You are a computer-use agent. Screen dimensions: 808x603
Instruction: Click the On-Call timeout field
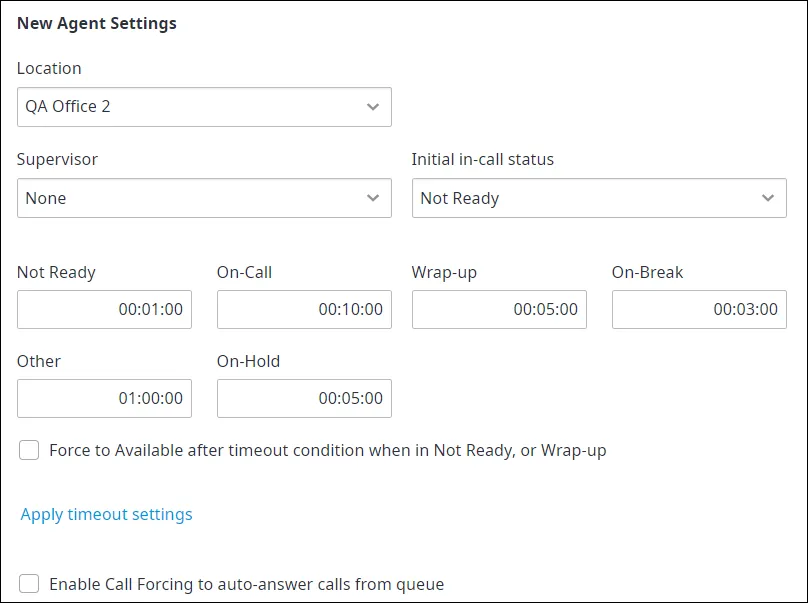click(x=304, y=309)
